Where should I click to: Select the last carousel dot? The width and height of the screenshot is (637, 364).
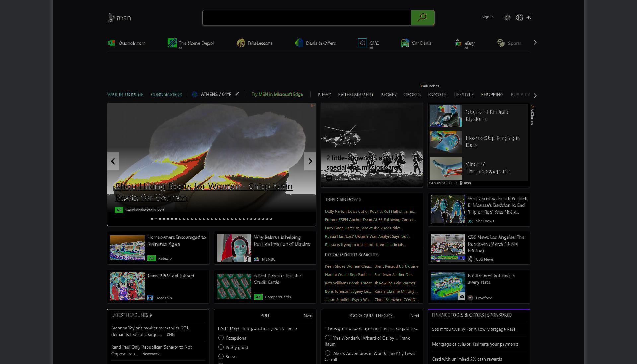[x=271, y=219]
